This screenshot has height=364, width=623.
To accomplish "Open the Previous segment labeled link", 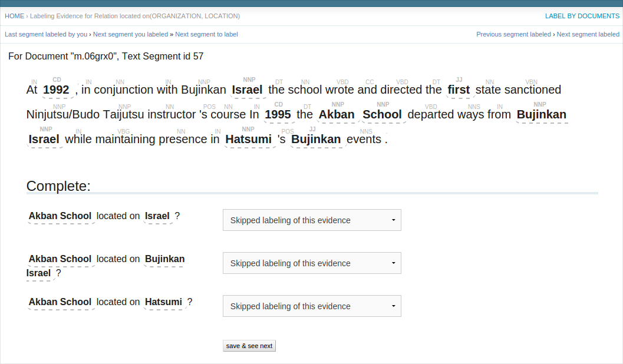I will (513, 34).
